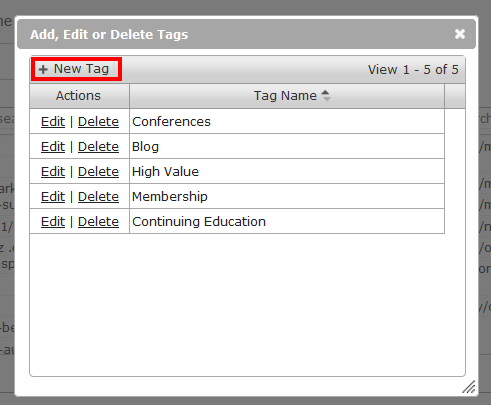Select the Conferences tag name cell
The image size is (491, 405).
tap(287, 121)
